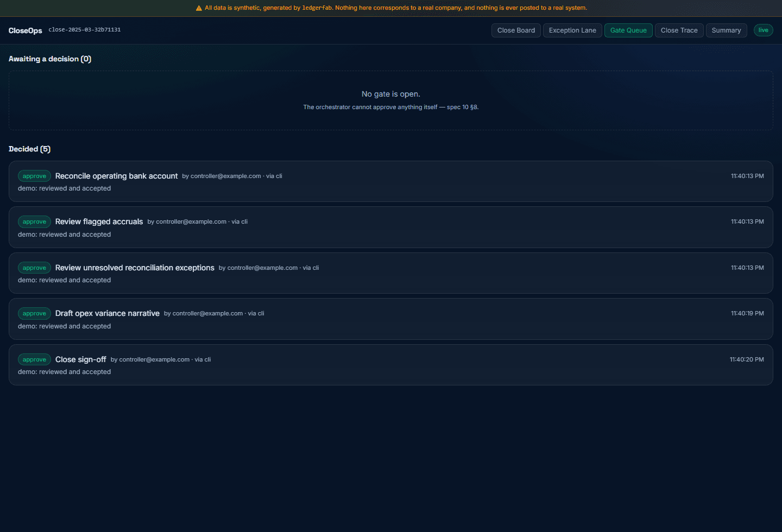
Task: Click the note under Draft opex variance narrative
Action: tap(64, 326)
